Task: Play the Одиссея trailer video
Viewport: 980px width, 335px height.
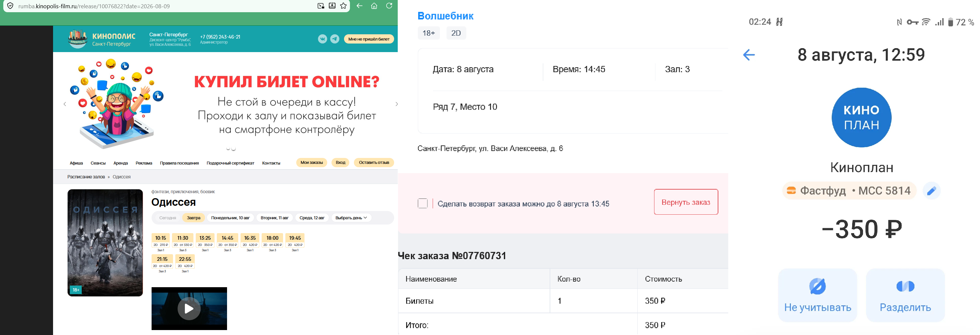Action: pos(189,308)
